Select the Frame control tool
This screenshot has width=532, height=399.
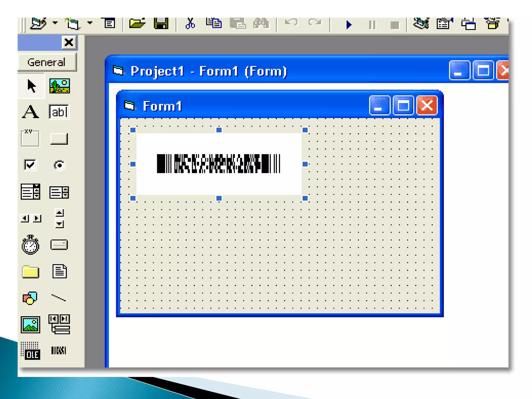click(x=30, y=138)
